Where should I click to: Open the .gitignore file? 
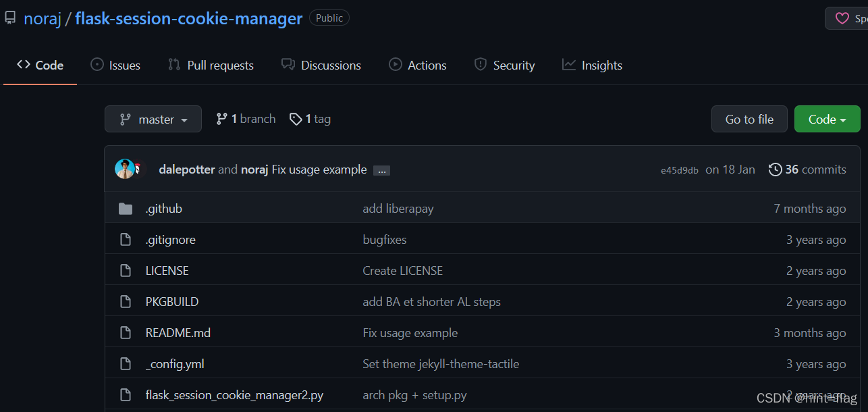[x=171, y=240]
